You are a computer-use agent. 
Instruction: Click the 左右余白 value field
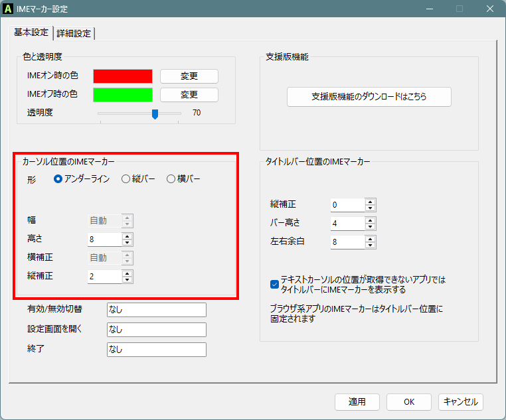click(347, 242)
